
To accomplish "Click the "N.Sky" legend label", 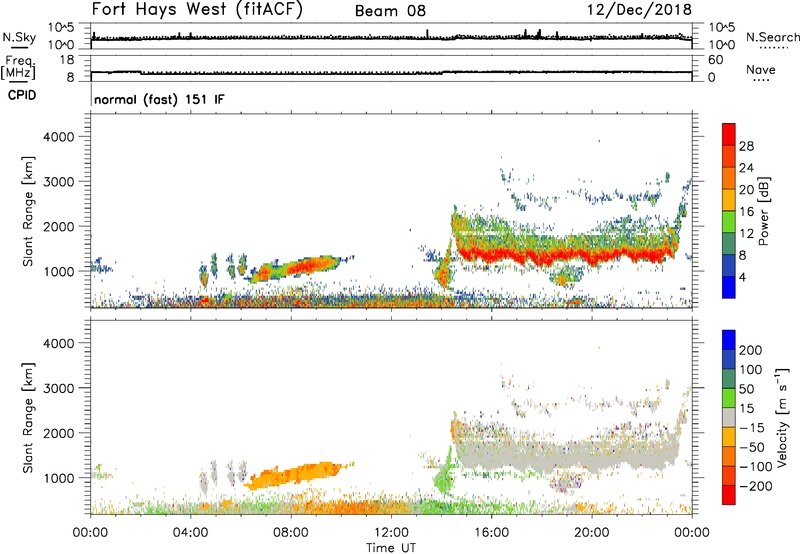I will coord(19,37).
